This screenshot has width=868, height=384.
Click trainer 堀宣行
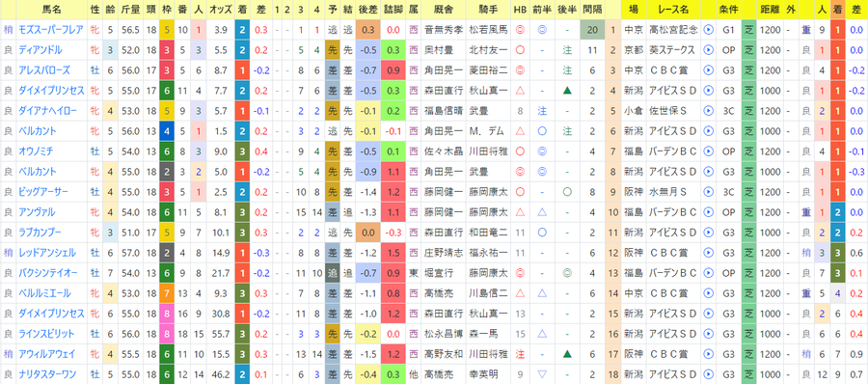[438, 273]
